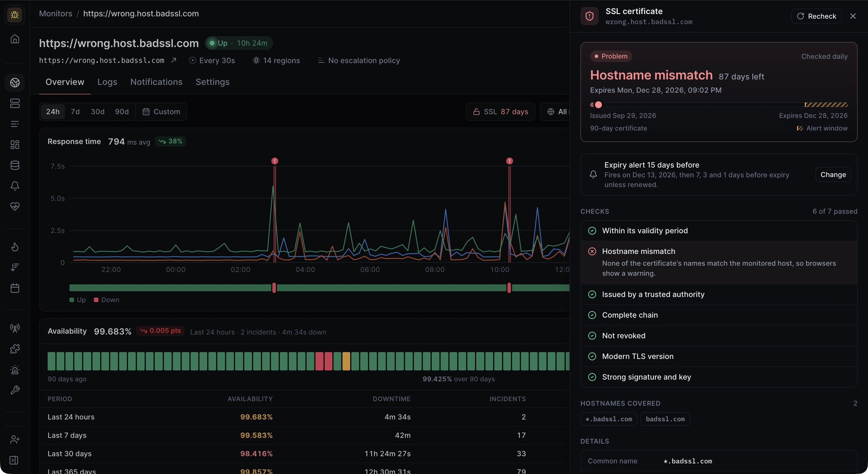The width and height of the screenshot is (868, 474).
Task: Open the wrench tools icon in the sidebar
Action: [15, 390]
